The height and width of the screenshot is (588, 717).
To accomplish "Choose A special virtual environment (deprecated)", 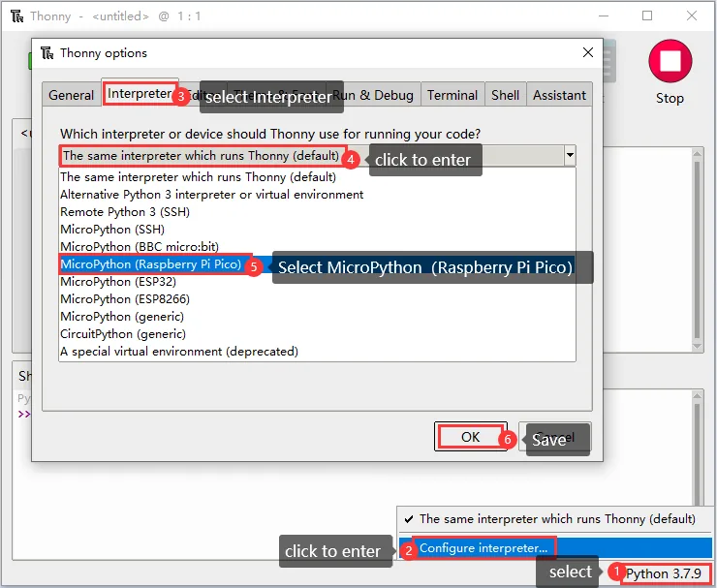I will pos(318,352).
